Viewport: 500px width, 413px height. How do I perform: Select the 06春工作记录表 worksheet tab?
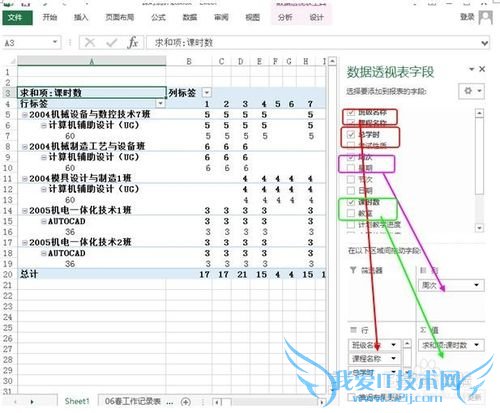click(133, 401)
